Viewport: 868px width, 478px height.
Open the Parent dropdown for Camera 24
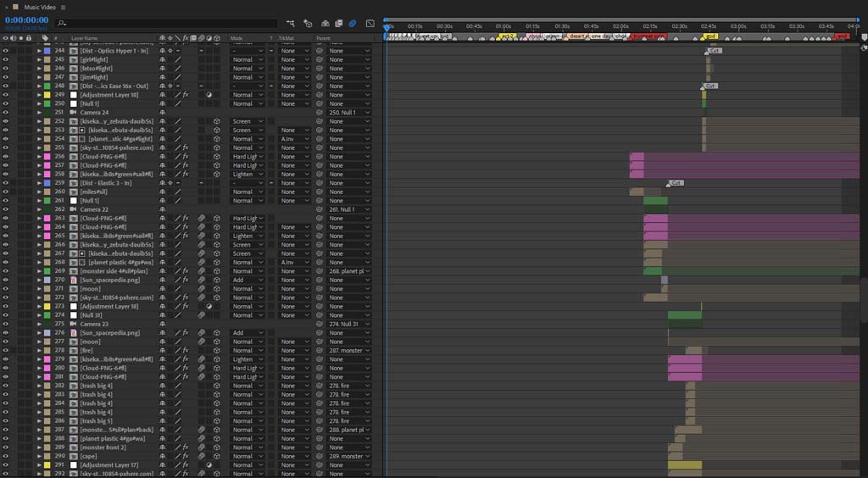(x=348, y=113)
